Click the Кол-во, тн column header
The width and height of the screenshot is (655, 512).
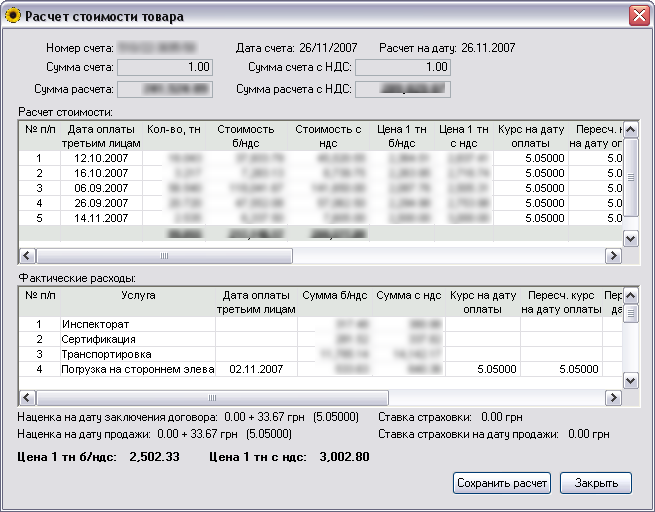coord(173,130)
